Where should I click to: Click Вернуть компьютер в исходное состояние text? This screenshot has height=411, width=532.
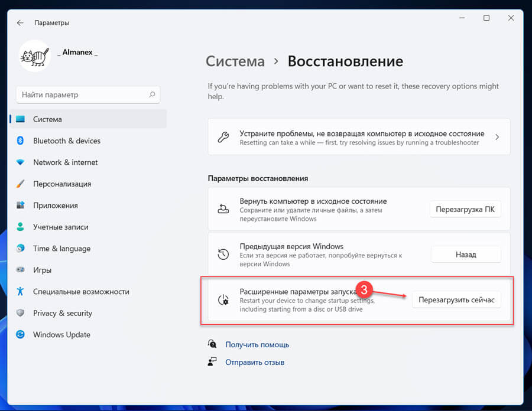coord(313,201)
